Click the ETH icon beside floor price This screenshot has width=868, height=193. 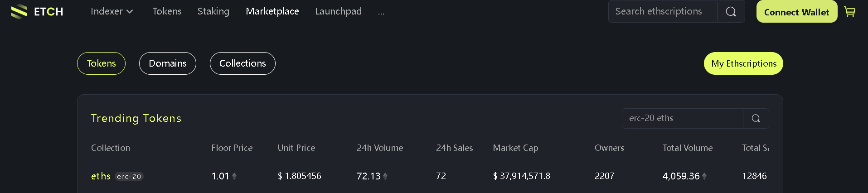point(234,176)
